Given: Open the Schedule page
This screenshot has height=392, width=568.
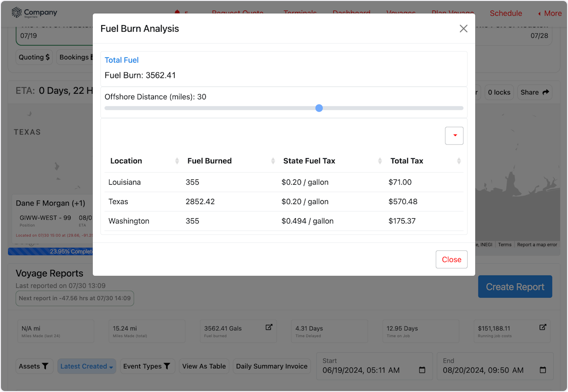Looking at the screenshot, I should [506, 13].
